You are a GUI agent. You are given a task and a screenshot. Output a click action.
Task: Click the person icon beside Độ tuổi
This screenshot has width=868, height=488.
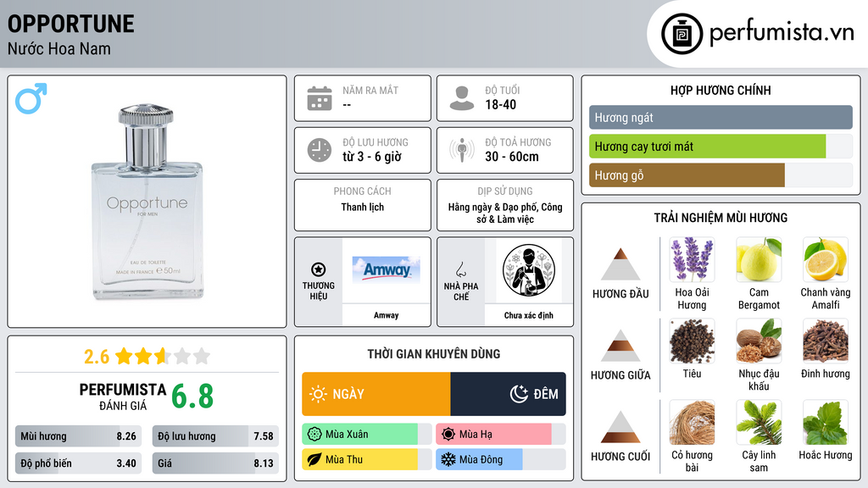point(462,98)
